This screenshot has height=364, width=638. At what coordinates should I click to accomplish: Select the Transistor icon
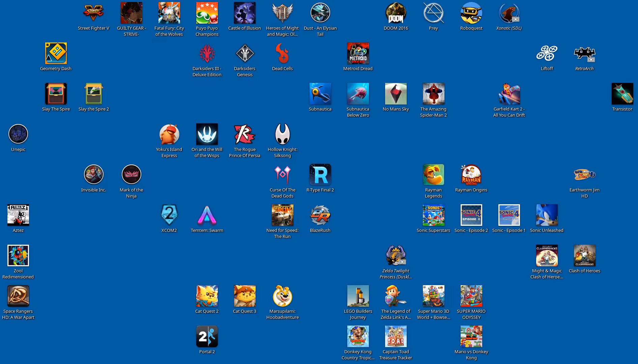[622, 94]
